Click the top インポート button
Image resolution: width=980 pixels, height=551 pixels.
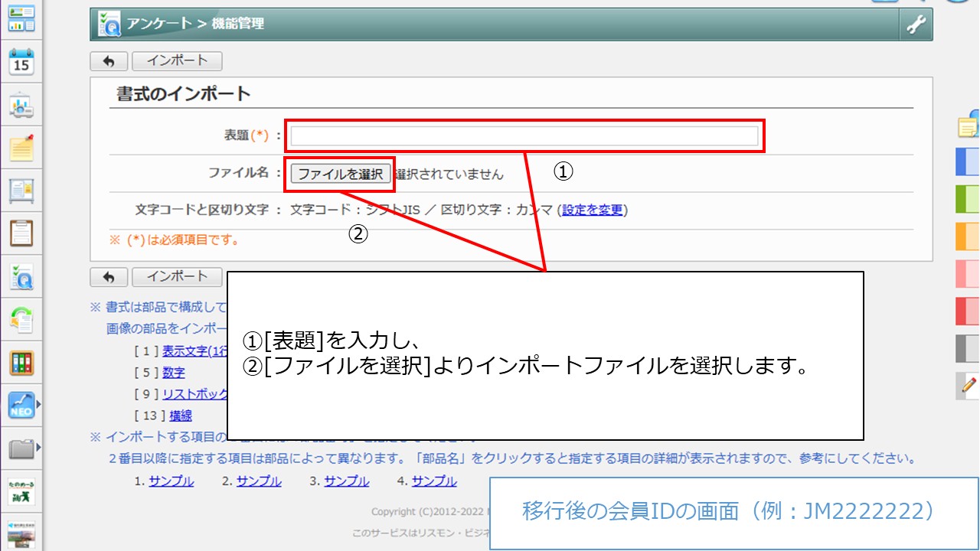coord(177,61)
